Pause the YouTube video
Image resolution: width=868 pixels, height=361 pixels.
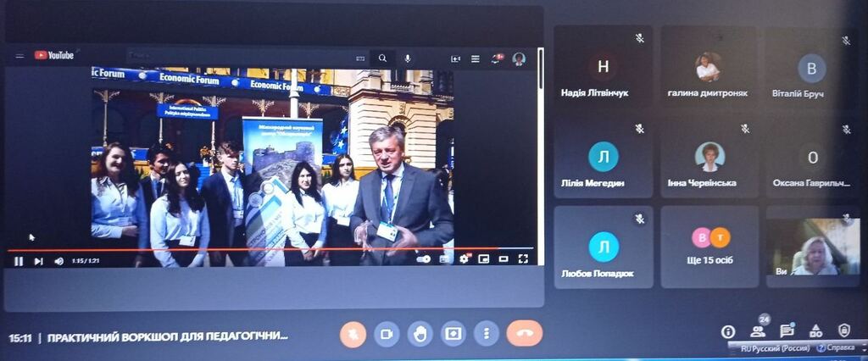pyautogui.click(x=18, y=261)
